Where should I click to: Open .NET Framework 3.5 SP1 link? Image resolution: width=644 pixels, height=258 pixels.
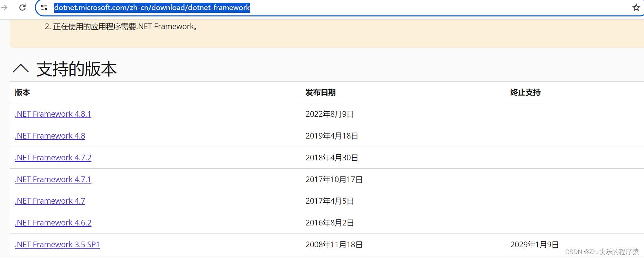57,245
